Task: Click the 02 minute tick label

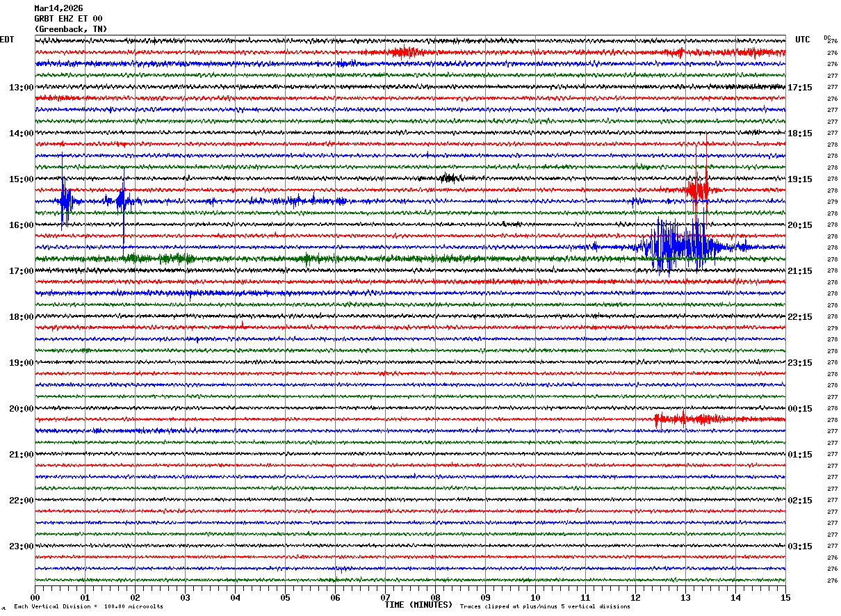Action: point(135,597)
